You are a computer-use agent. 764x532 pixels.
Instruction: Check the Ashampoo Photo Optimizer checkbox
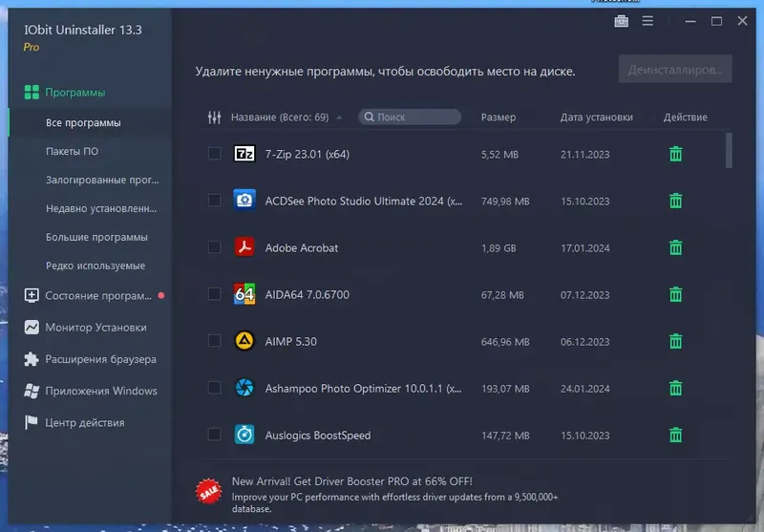[214, 388]
